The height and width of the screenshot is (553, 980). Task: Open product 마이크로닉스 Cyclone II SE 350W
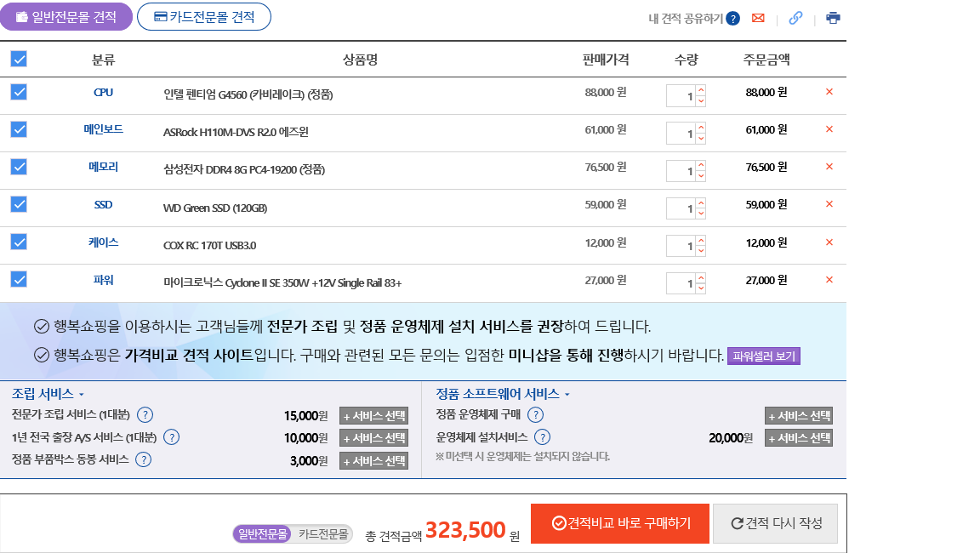(282, 283)
